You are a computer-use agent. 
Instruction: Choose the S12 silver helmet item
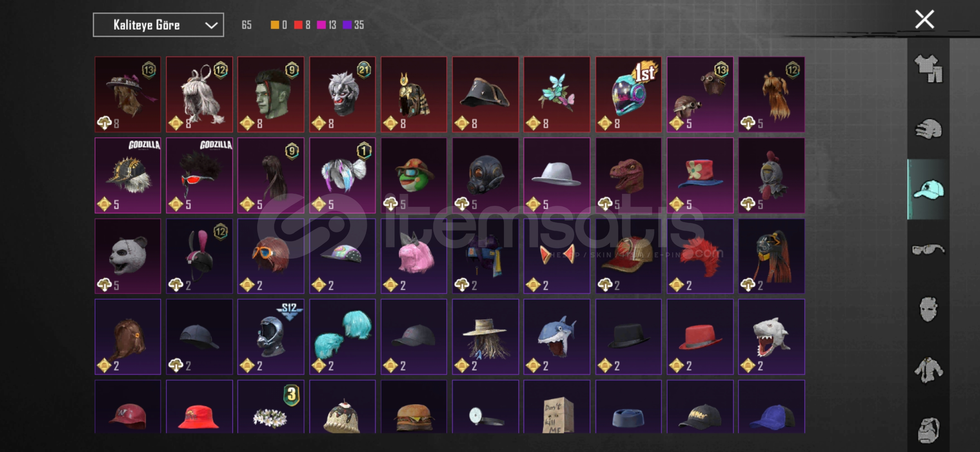(271, 337)
